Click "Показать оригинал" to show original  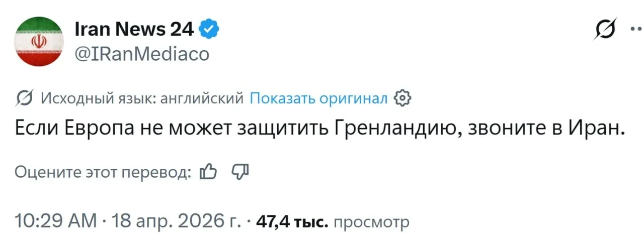click(318, 97)
